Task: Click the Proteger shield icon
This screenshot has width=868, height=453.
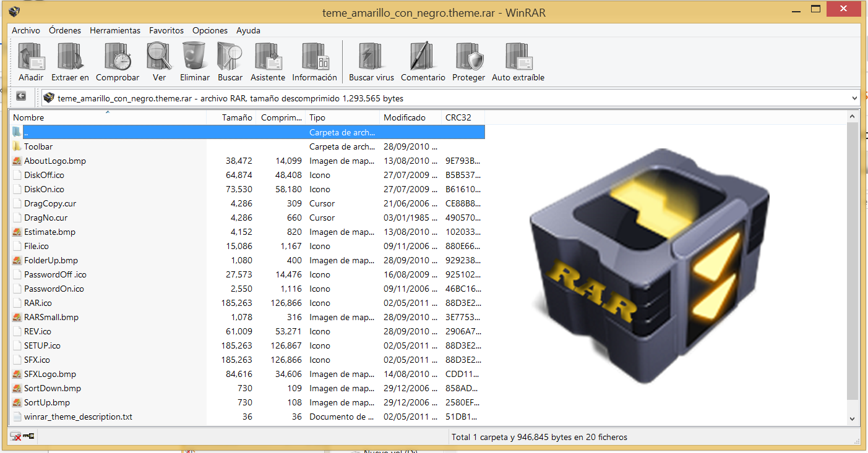Action: click(x=469, y=57)
